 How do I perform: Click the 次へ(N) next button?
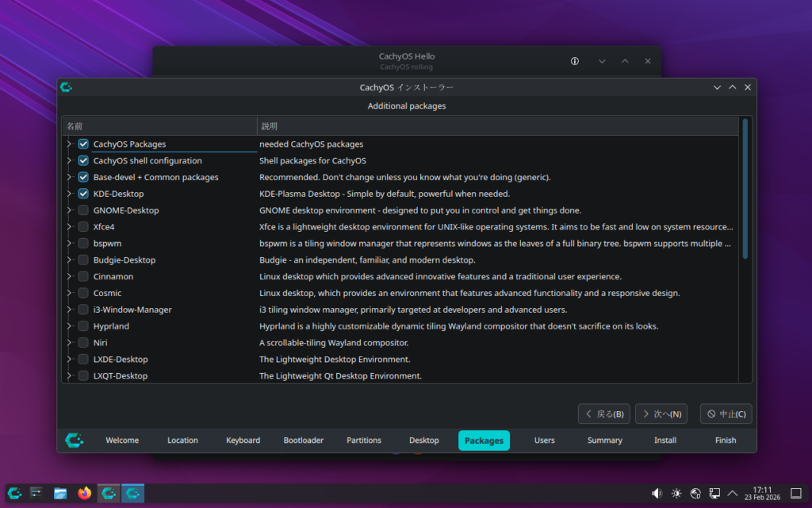pyautogui.click(x=661, y=414)
